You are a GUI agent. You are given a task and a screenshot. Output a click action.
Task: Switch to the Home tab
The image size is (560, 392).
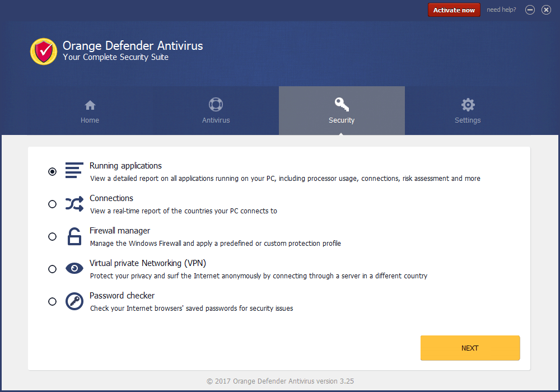pos(90,111)
